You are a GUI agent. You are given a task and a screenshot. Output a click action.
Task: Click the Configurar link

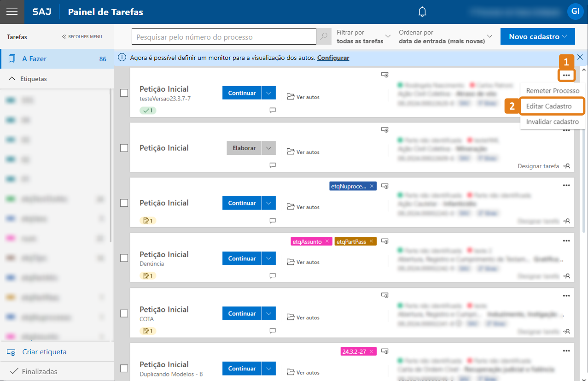click(x=333, y=58)
